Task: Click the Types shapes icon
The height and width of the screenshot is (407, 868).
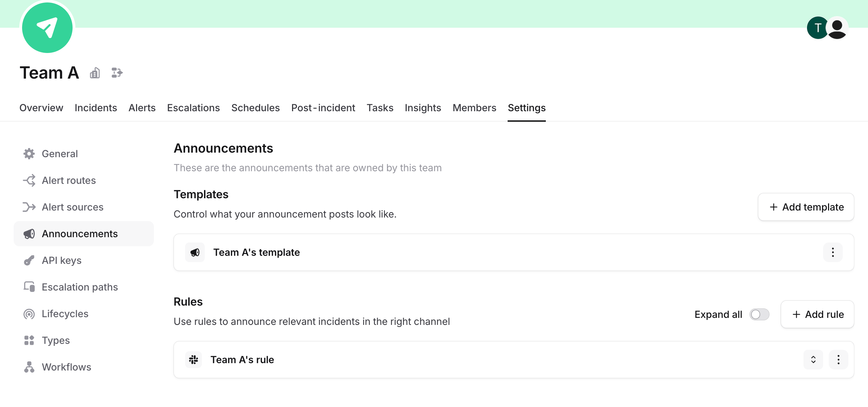Action: [x=29, y=340]
